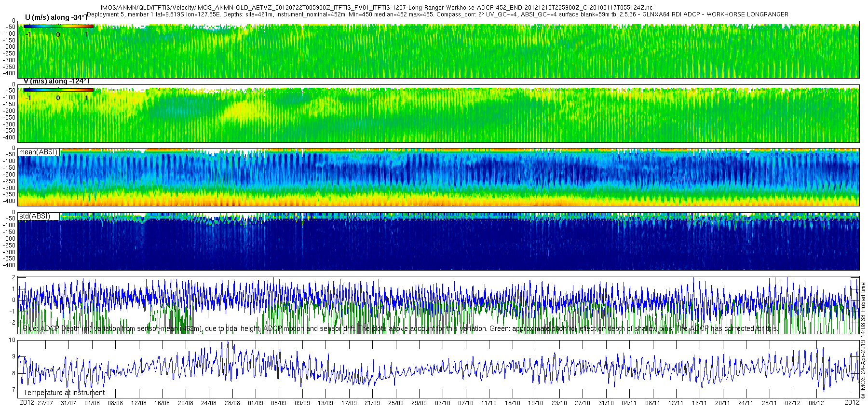Click the '16/08' date tick label
The image size is (868, 410).
[x=162, y=403]
